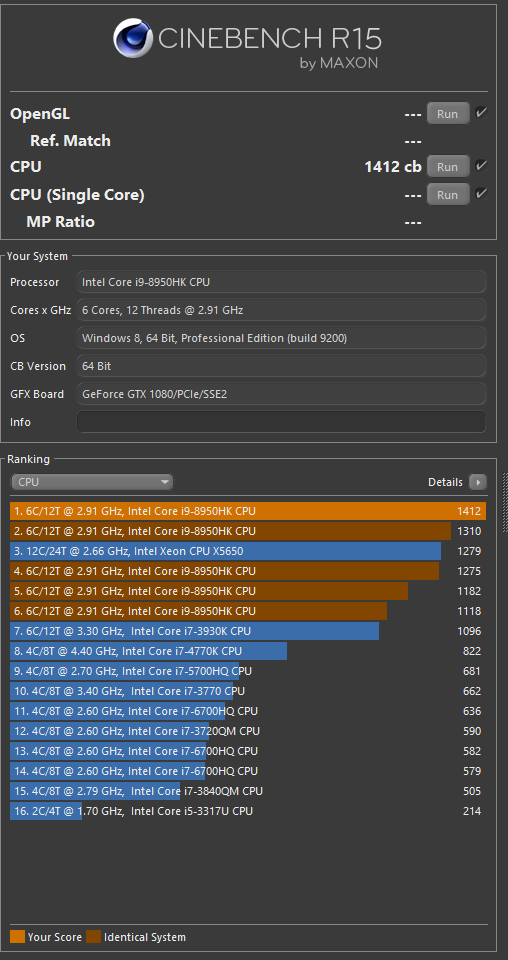
Task: Select ranking entry 11 scoring 636
Action: click(248, 711)
